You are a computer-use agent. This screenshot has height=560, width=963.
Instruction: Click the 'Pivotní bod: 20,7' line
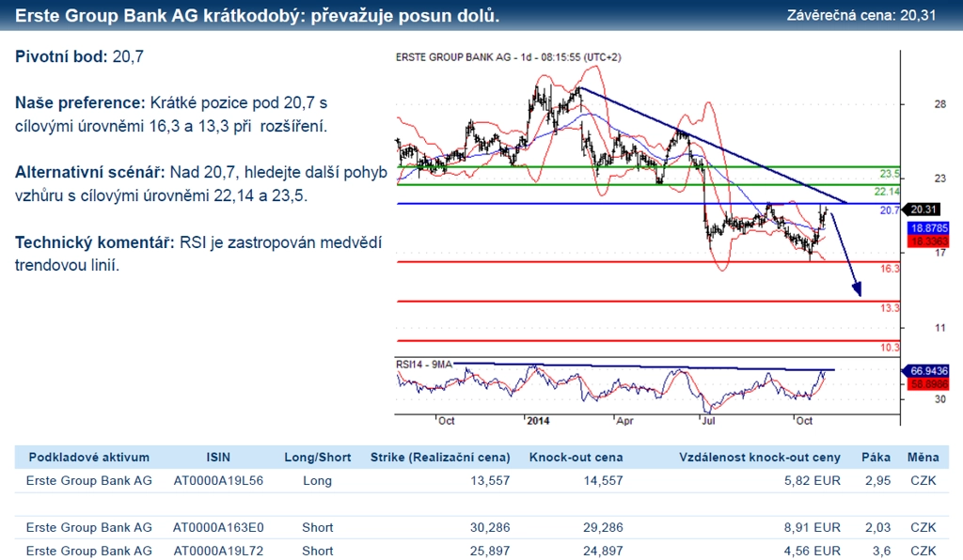point(79,57)
